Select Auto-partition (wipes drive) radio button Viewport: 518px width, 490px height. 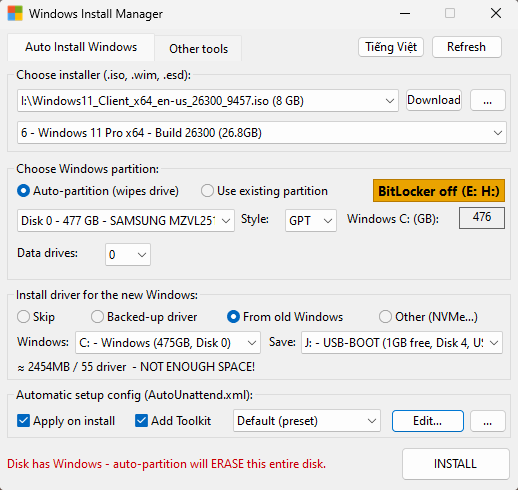point(98,191)
